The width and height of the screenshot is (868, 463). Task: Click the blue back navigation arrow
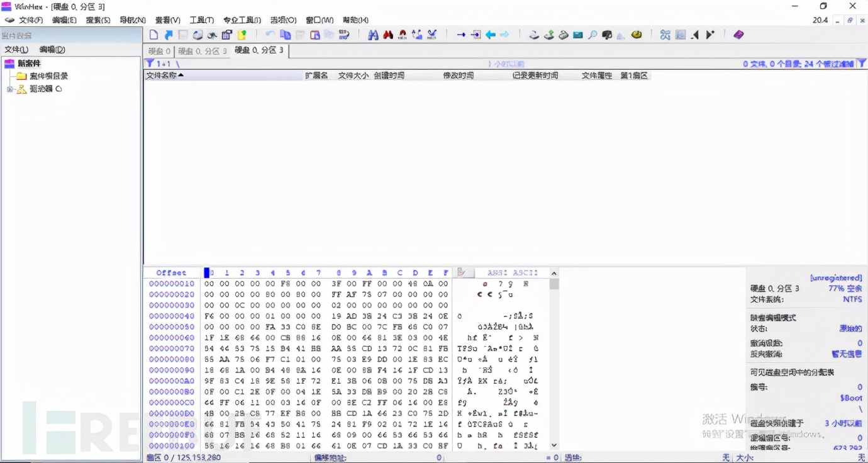pos(491,35)
